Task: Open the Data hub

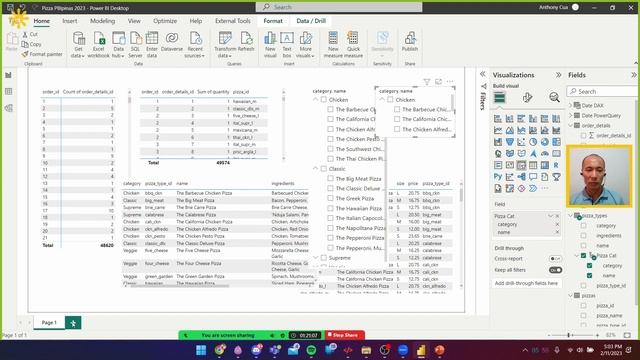Action: pos(118,45)
